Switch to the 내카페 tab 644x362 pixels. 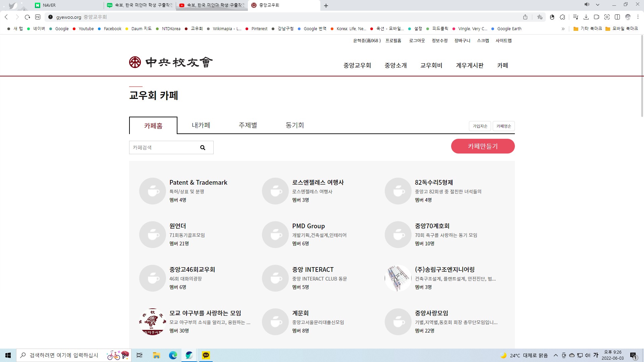click(x=201, y=125)
